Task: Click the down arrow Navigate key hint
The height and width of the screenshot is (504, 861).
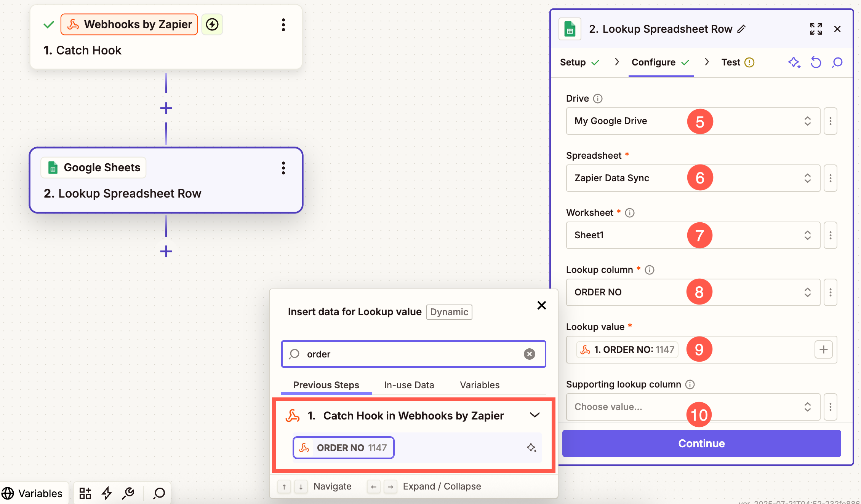Action: point(301,486)
